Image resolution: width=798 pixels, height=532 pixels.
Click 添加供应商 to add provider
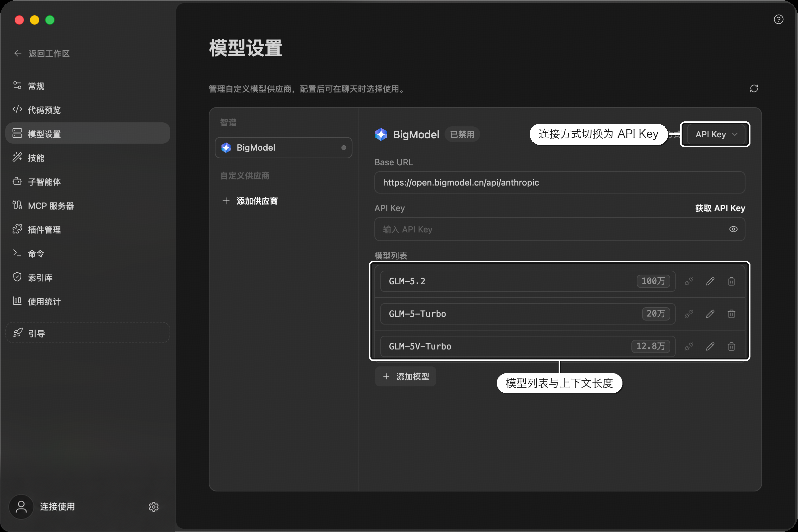(x=250, y=201)
